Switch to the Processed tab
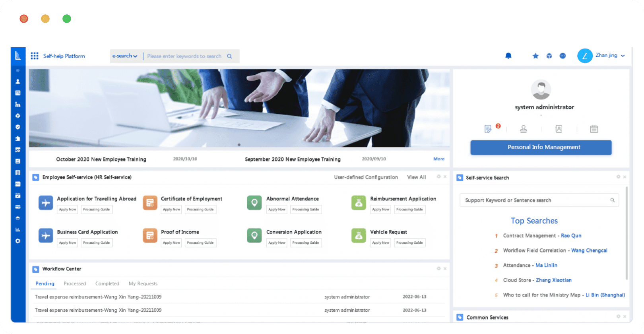Screen dimensions: 644x334 pyautogui.click(x=75, y=284)
